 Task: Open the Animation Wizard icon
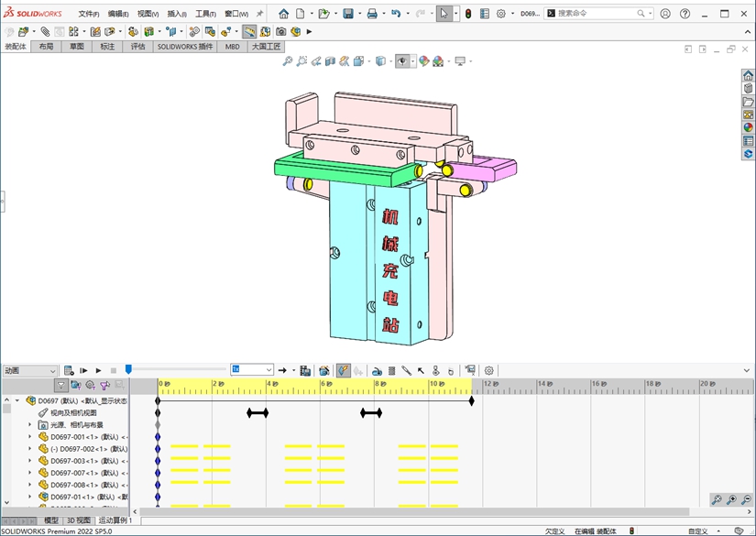(x=324, y=370)
